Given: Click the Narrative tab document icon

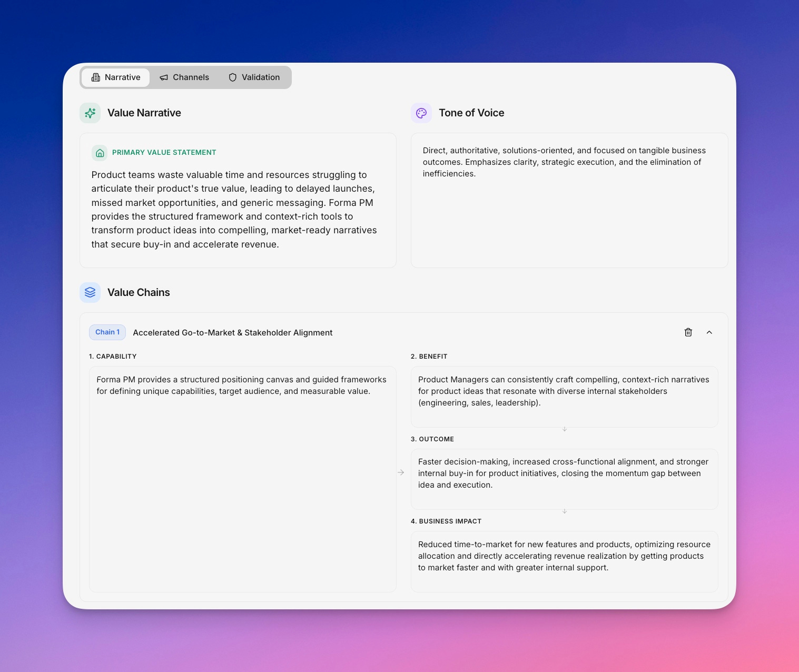Looking at the screenshot, I should (x=95, y=77).
